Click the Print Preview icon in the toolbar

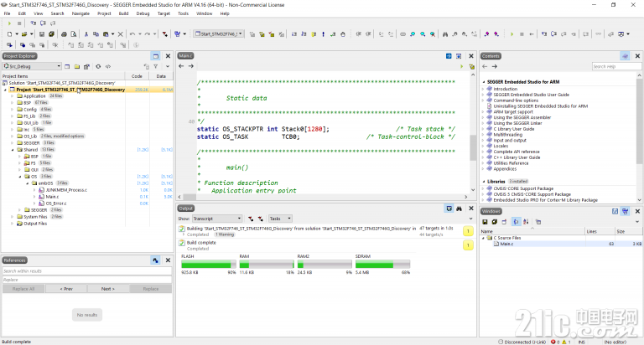74,34
